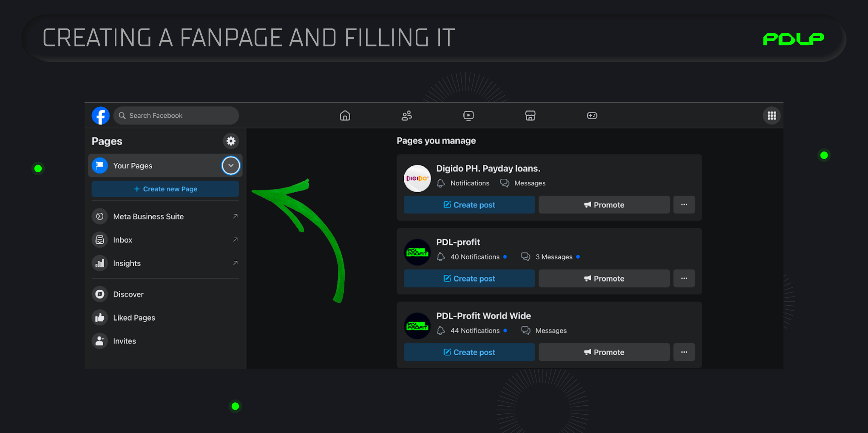Open Inbox in sidebar
This screenshot has width=868, height=433.
(165, 240)
